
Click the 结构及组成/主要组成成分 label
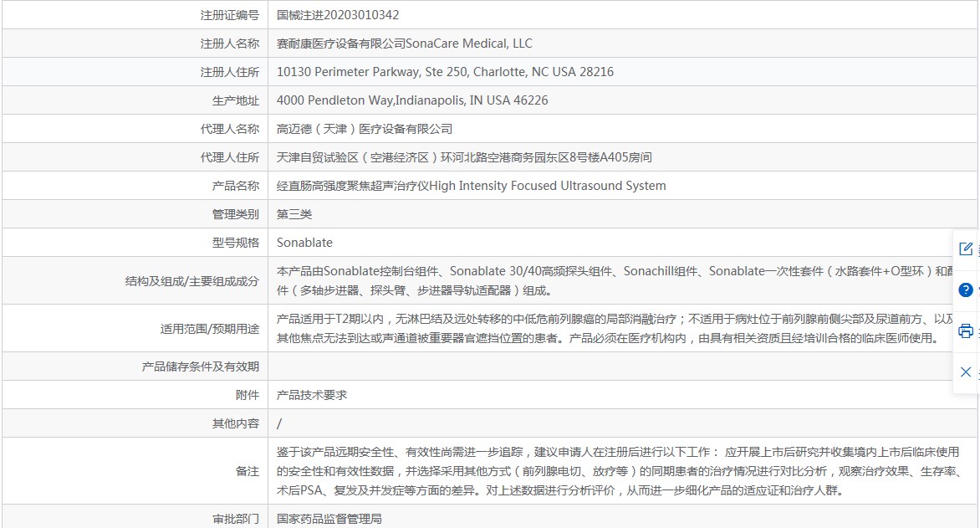[x=191, y=281]
